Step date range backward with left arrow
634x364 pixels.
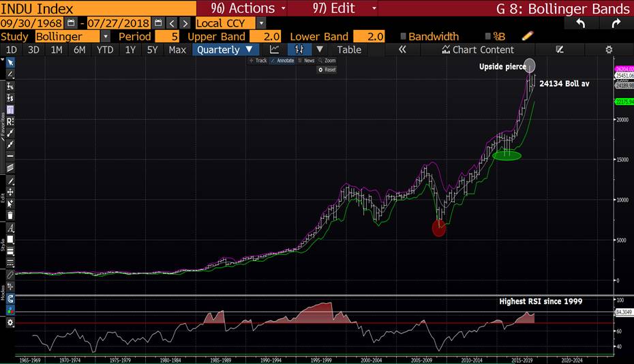coord(172,23)
